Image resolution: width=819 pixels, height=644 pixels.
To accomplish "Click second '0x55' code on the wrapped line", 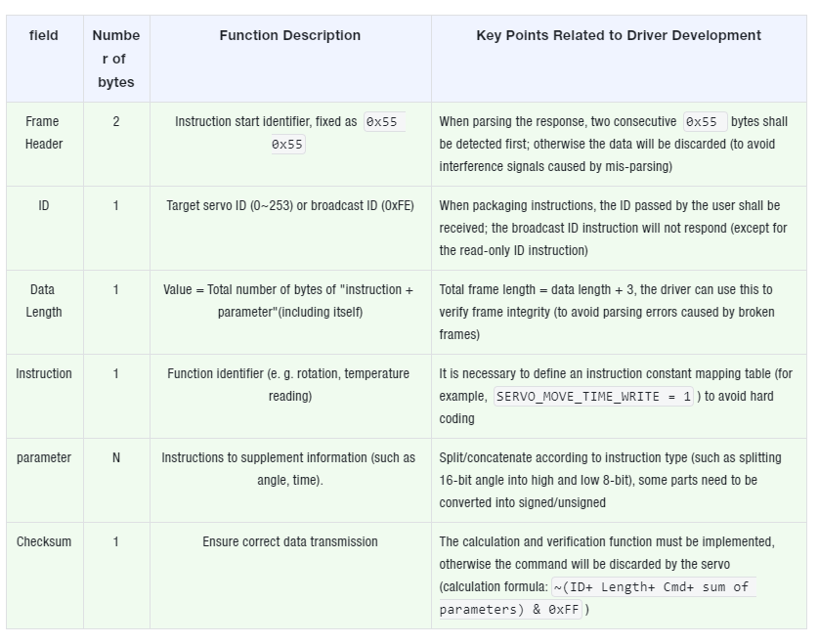I will pos(287,145).
